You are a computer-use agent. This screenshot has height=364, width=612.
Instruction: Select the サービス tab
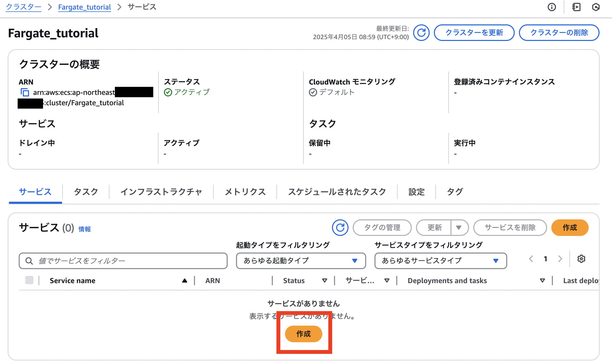pyautogui.click(x=35, y=192)
